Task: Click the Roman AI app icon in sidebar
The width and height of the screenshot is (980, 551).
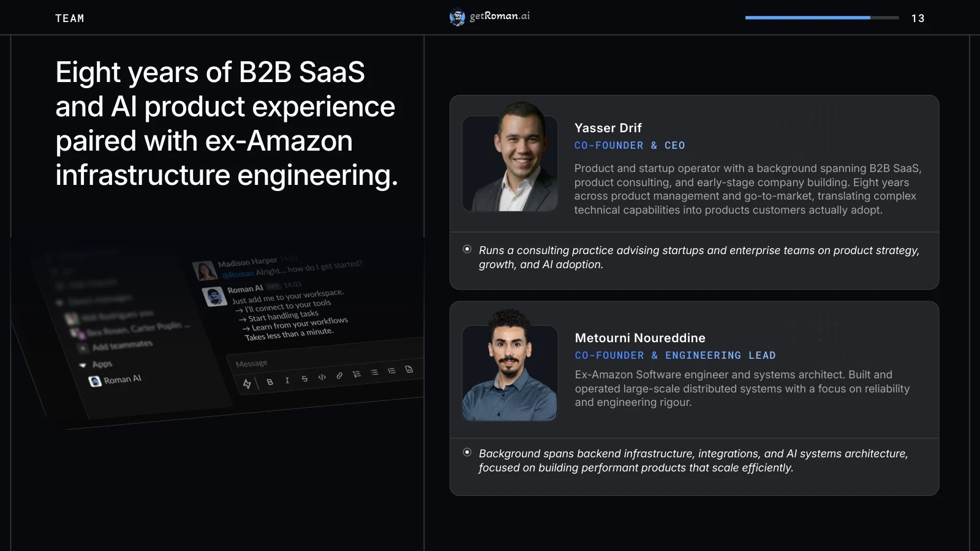Action: click(95, 381)
